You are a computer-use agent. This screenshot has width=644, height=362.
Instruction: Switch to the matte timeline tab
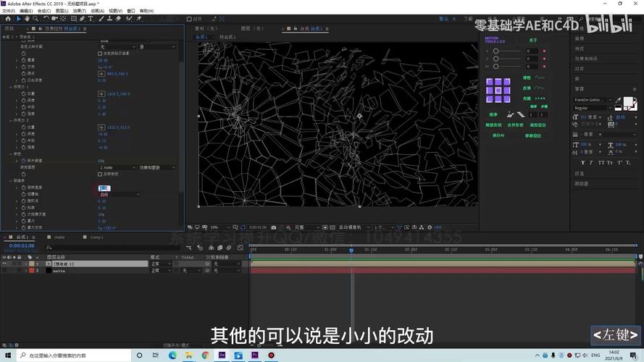coord(59,237)
